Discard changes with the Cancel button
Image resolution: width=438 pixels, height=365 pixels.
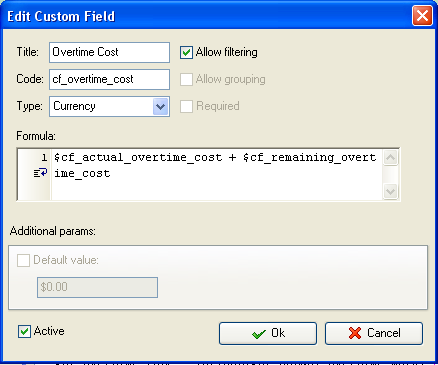374,333
